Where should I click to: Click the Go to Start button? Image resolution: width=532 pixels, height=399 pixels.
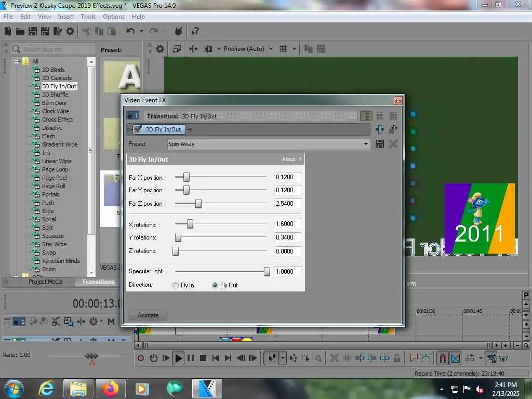coord(216,358)
